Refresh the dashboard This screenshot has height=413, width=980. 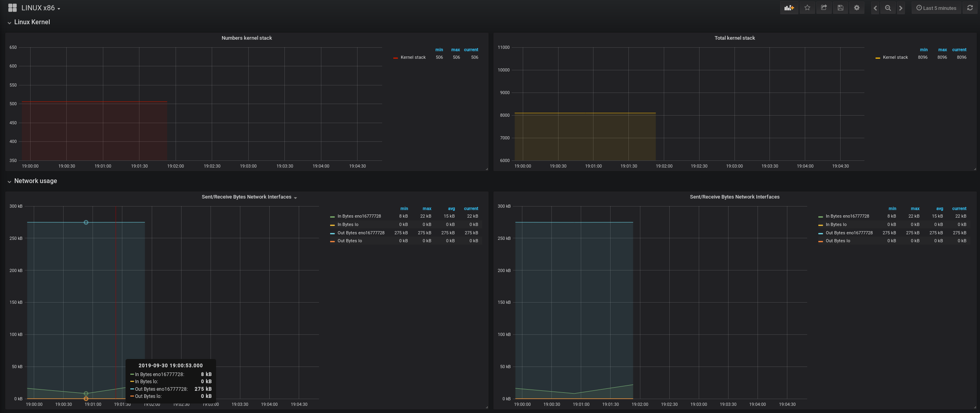970,8
